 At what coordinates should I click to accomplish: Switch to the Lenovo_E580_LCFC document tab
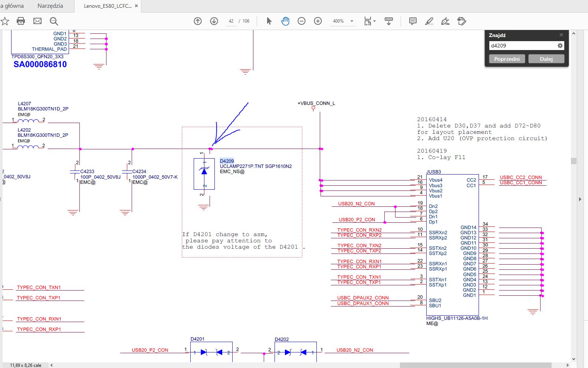point(108,6)
